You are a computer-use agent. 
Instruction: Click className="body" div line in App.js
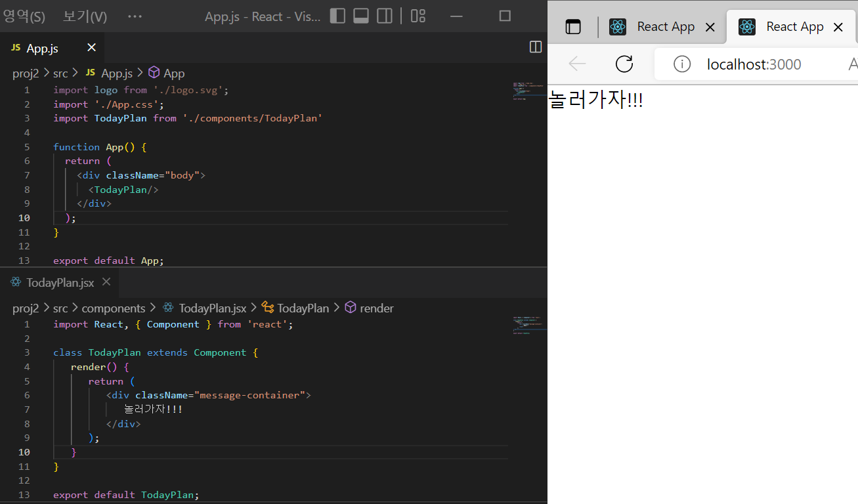coord(141,175)
